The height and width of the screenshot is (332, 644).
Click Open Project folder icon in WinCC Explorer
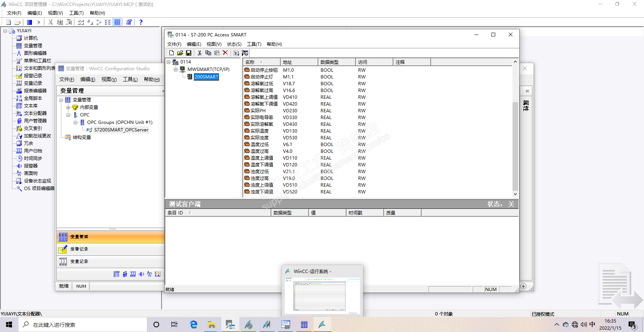coord(17,22)
